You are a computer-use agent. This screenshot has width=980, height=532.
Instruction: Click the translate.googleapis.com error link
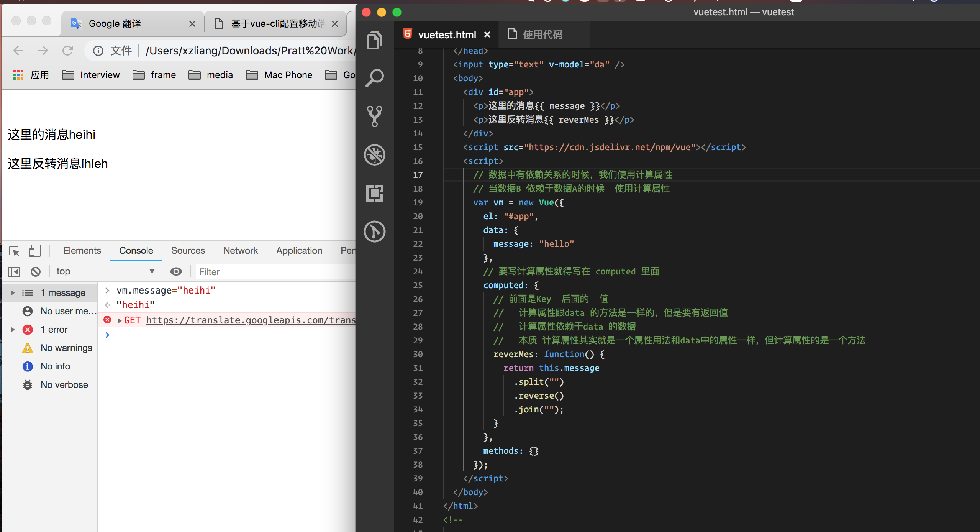pyautogui.click(x=251, y=320)
